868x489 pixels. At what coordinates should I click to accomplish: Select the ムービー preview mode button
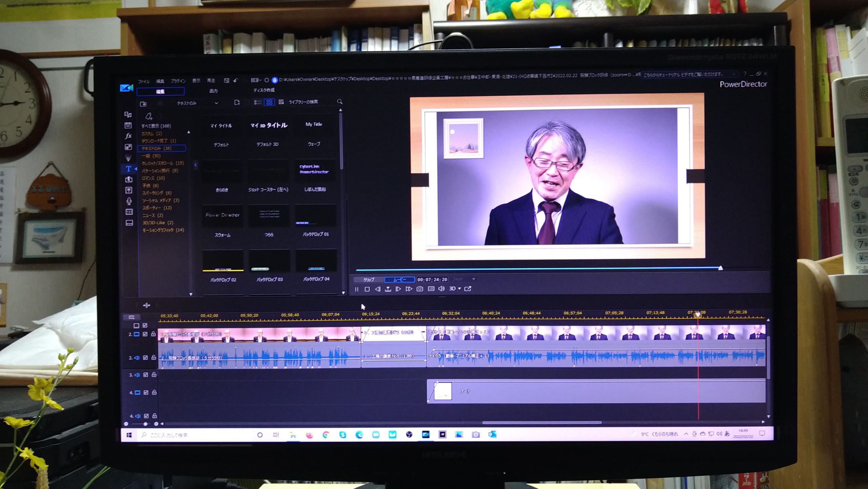tap(399, 280)
